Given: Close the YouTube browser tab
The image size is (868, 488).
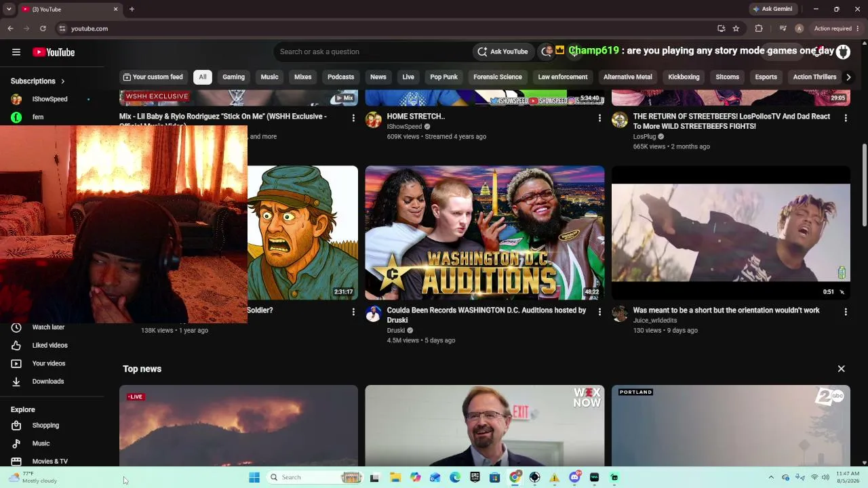Looking at the screenshot, I should [115, 9].
